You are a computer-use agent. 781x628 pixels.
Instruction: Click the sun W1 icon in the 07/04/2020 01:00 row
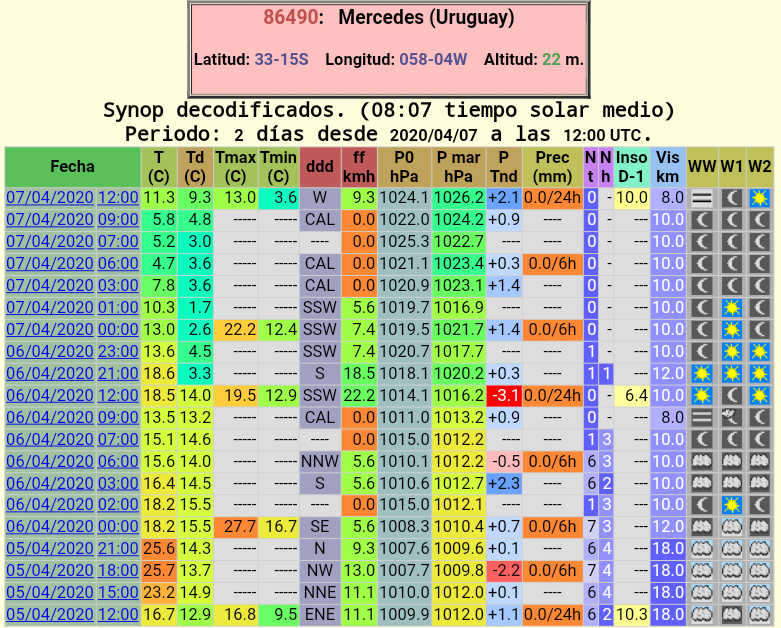tap(732, 308)
